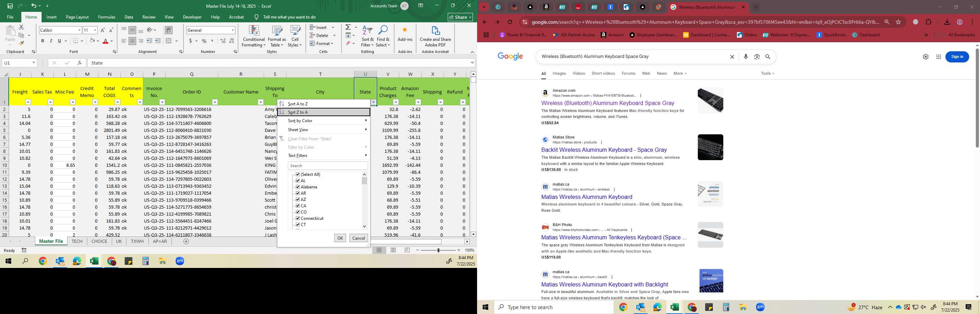Click the AutoSum sigma icon
This screenshot has height=314, width=980.
348,27
